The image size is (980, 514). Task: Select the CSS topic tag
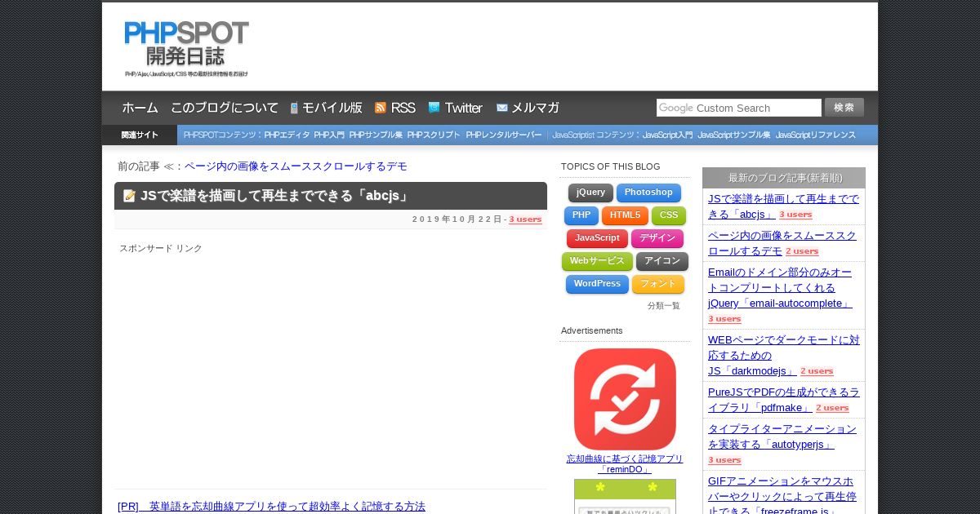[669, 215]
